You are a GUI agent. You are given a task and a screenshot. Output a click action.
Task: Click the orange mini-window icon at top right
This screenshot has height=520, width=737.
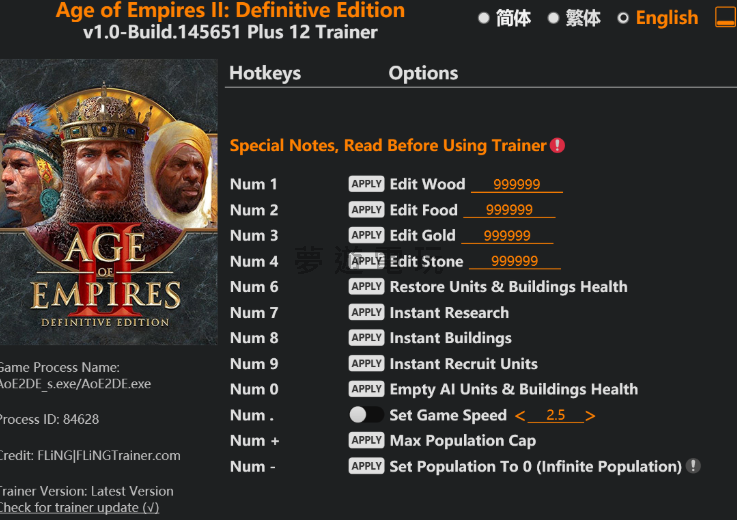point(725,17)
